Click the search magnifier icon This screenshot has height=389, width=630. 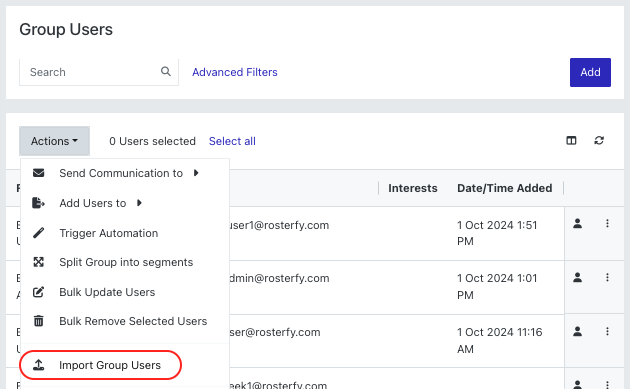(x=166, y=72)
